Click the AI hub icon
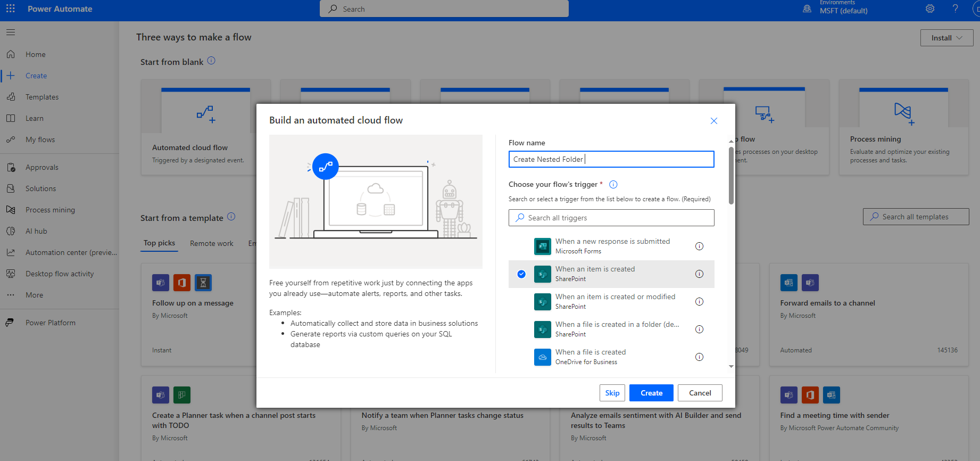This screenshot has height=461, width=980. click(x=11, y=231)
